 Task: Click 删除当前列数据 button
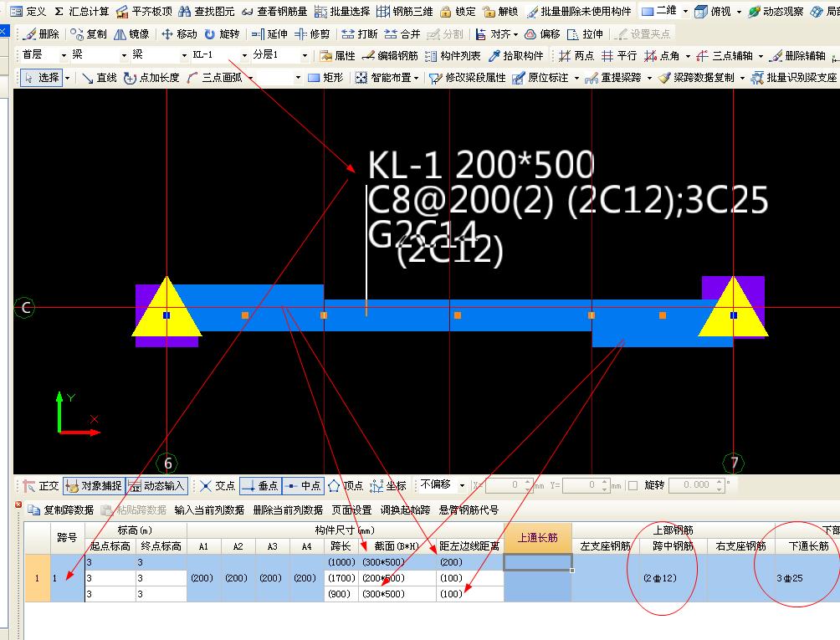tap(288, 509)
